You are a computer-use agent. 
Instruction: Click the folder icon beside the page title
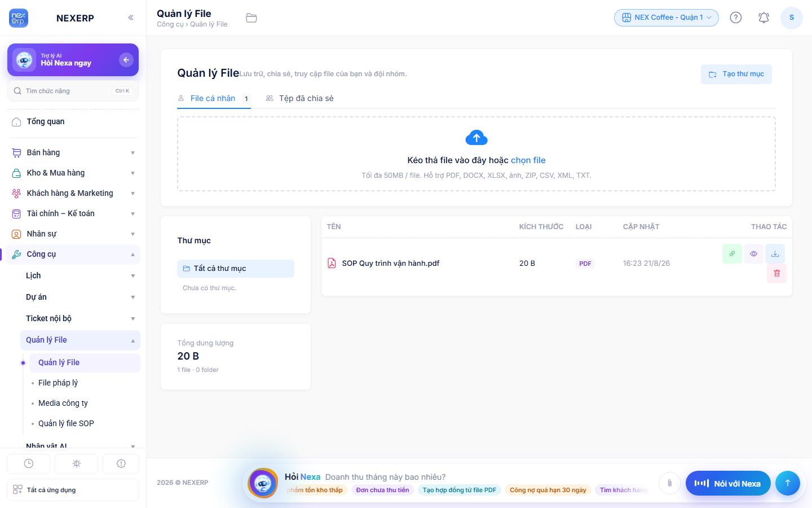coord(251,18)
